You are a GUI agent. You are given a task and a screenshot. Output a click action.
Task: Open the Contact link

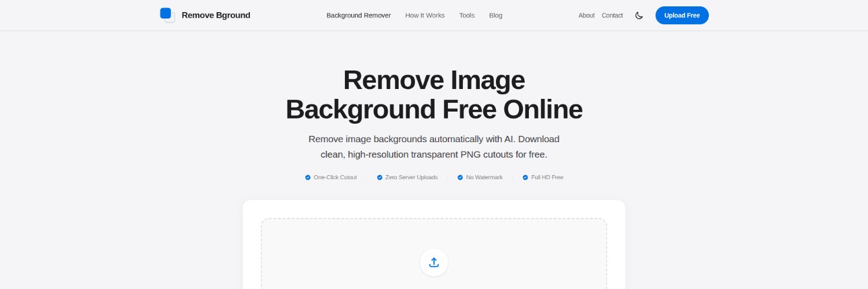[612, 16]
